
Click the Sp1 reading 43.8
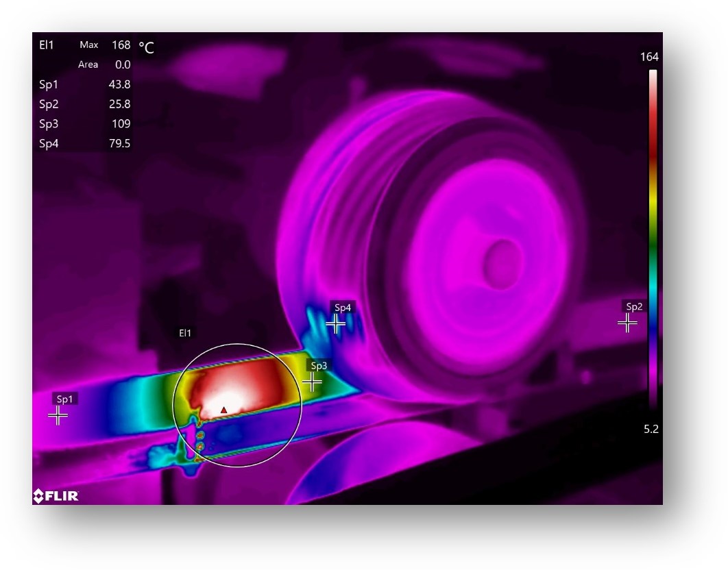click(119, 84)
